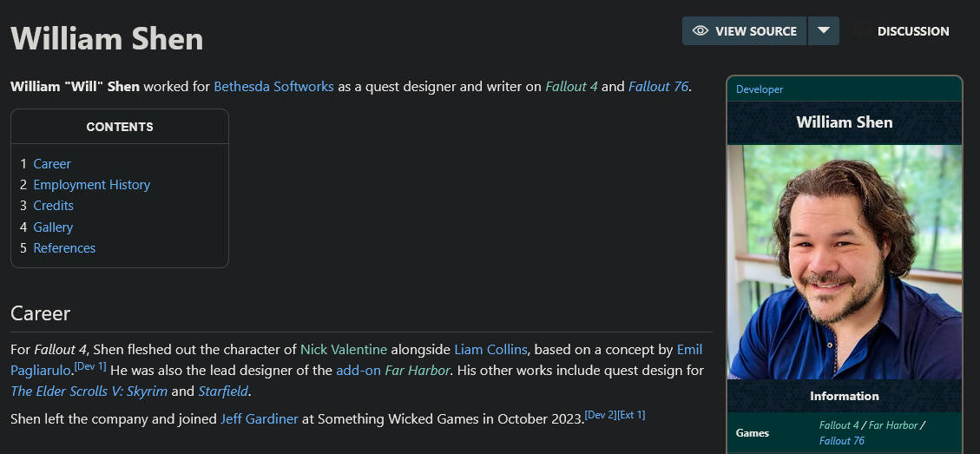Viewport: 980px width, 454px height.
Task: Click the eye icon in View Source
Action: (x=700, y=30)
